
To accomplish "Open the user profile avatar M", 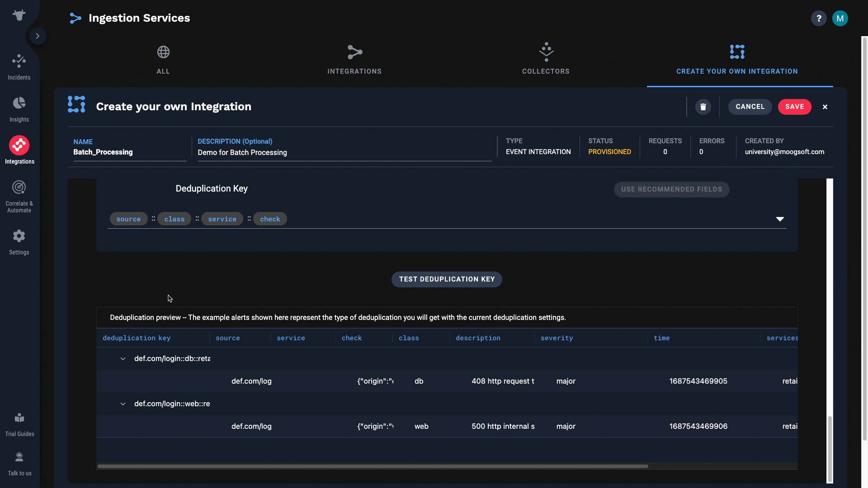I will tap(840, 19).
